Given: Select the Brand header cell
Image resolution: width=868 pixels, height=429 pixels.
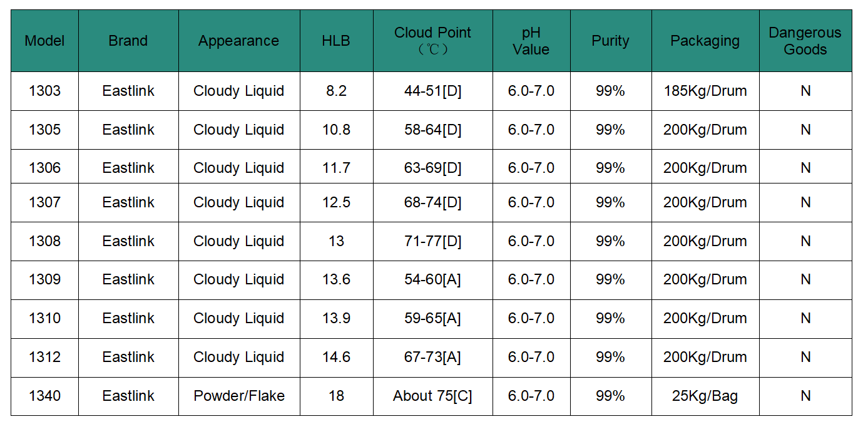Looking at the screenshot, I should [x=128, y=41].
